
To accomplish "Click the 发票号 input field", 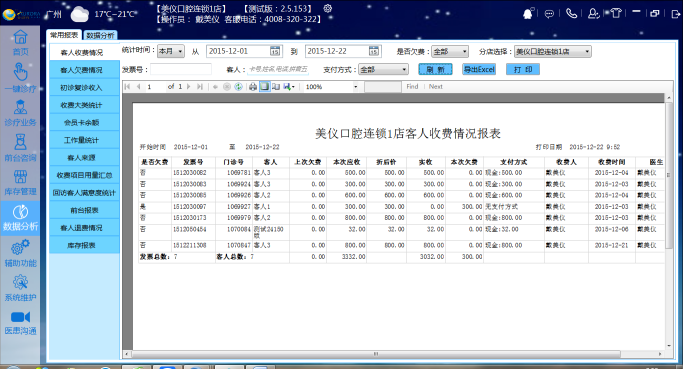I will (x=181, y=69).
